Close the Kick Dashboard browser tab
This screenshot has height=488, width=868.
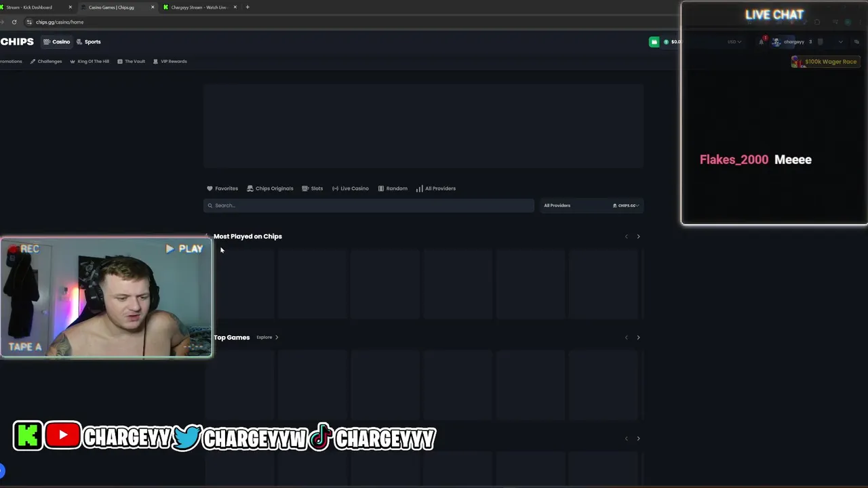coord(70,7)
